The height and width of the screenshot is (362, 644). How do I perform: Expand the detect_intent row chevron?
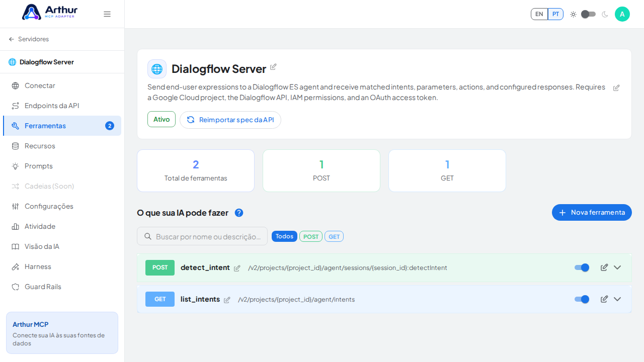pos(617,267)
